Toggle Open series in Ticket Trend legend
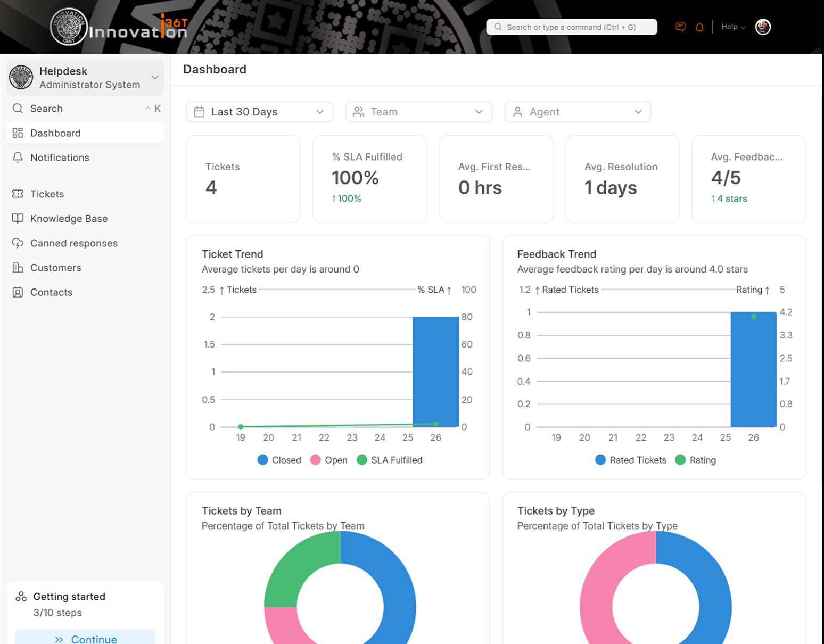 329,460
